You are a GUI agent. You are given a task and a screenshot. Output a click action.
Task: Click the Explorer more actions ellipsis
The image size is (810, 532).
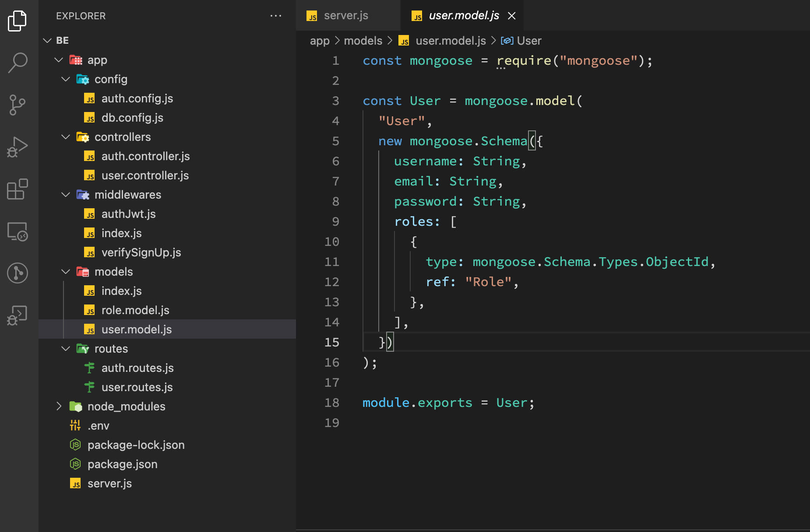[276, 16]
